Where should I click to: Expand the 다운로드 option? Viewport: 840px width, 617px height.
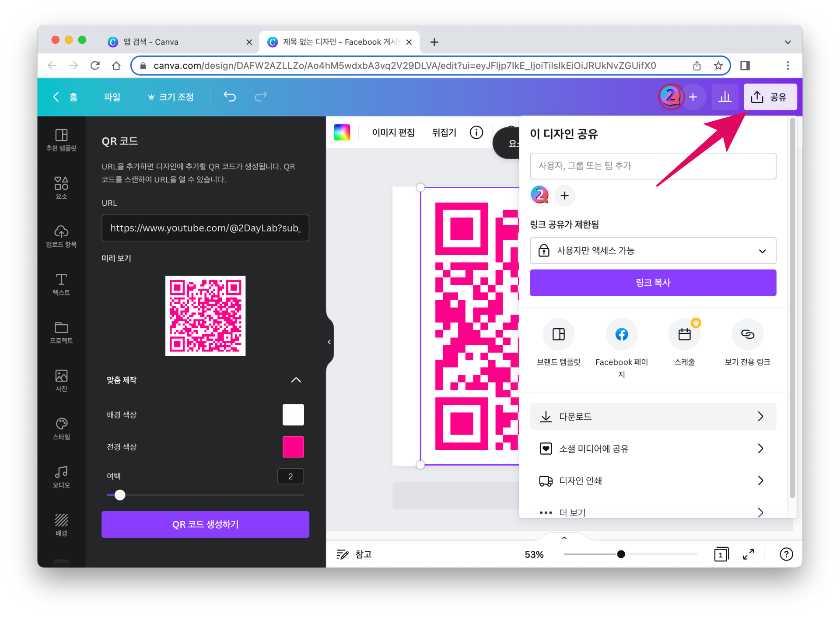[x=653, y=416]
